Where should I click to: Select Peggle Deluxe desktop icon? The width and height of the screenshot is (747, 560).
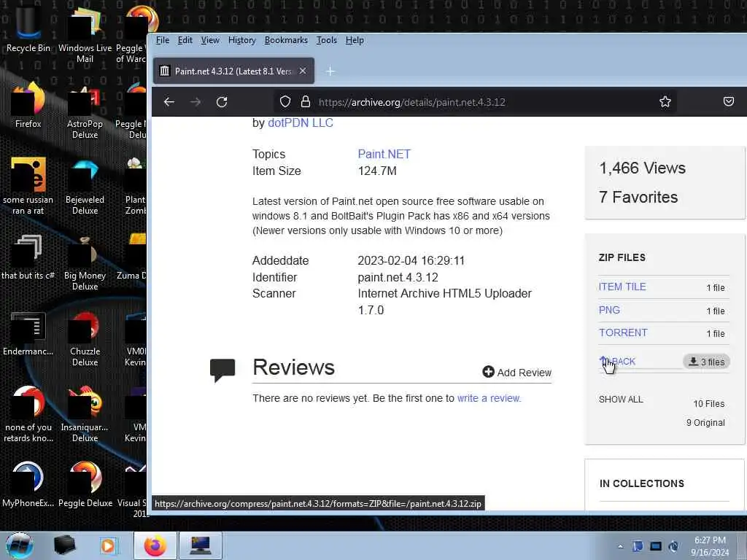click(x=85, y=484)
